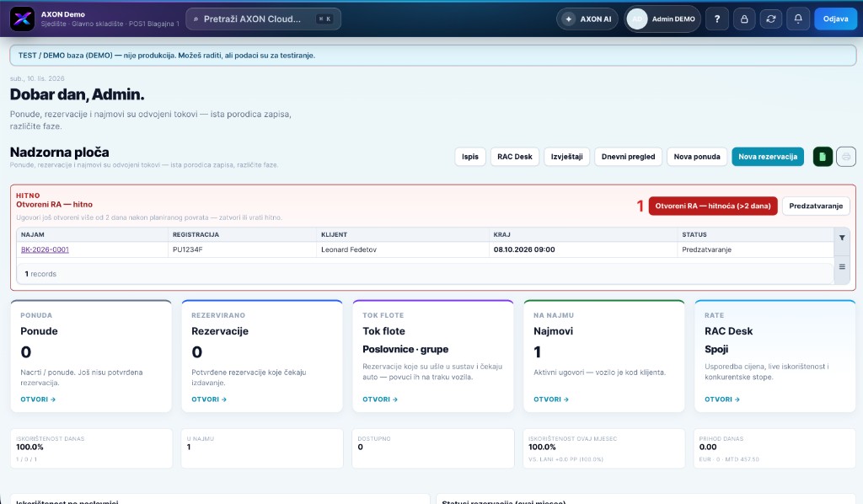
Task: Open the Najmovi card OTVORI link
Action: pos(551,399)
